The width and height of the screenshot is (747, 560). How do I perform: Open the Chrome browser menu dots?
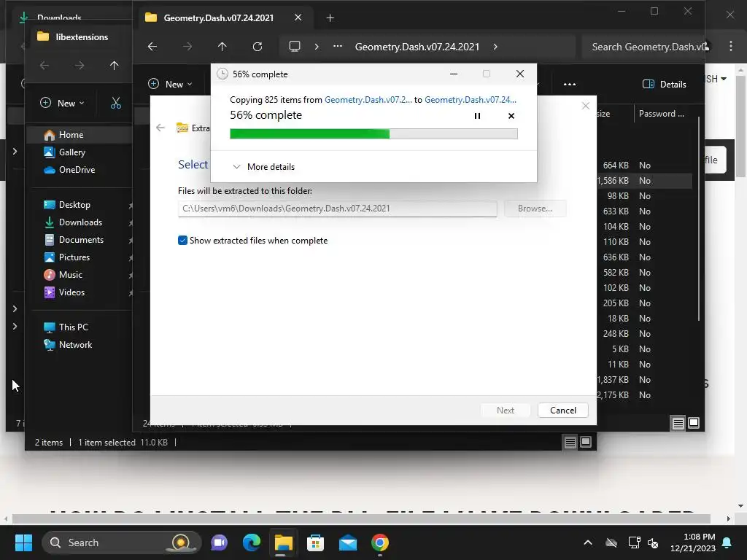731,46
